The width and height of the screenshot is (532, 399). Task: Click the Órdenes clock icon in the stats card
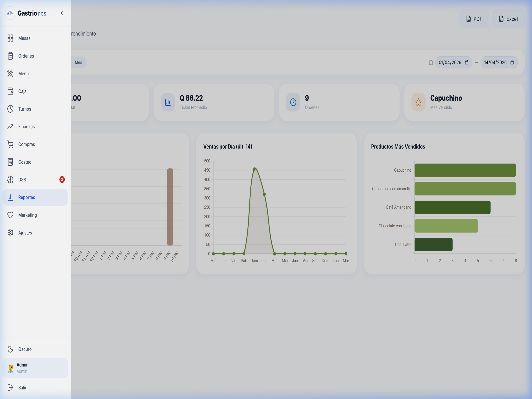point(293,102)
